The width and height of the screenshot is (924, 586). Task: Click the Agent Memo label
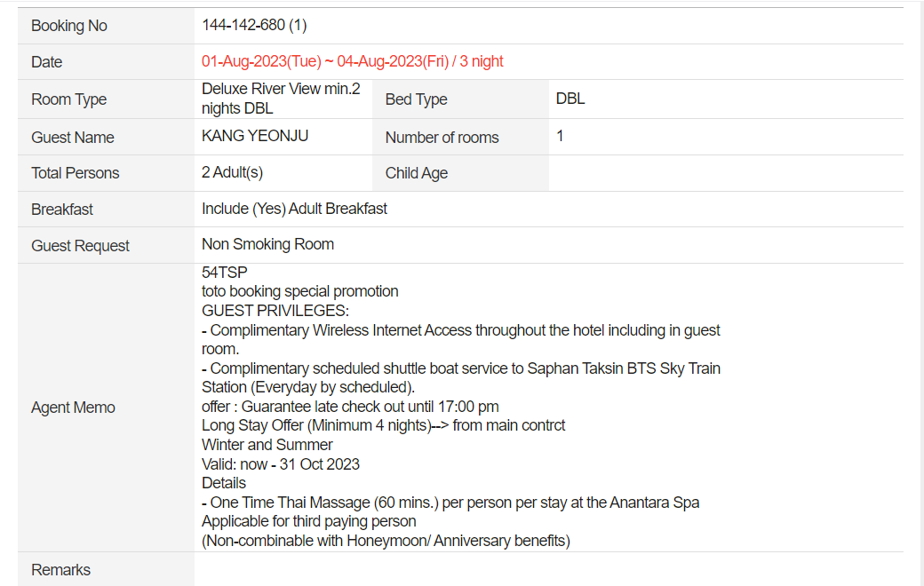(73, 408)
